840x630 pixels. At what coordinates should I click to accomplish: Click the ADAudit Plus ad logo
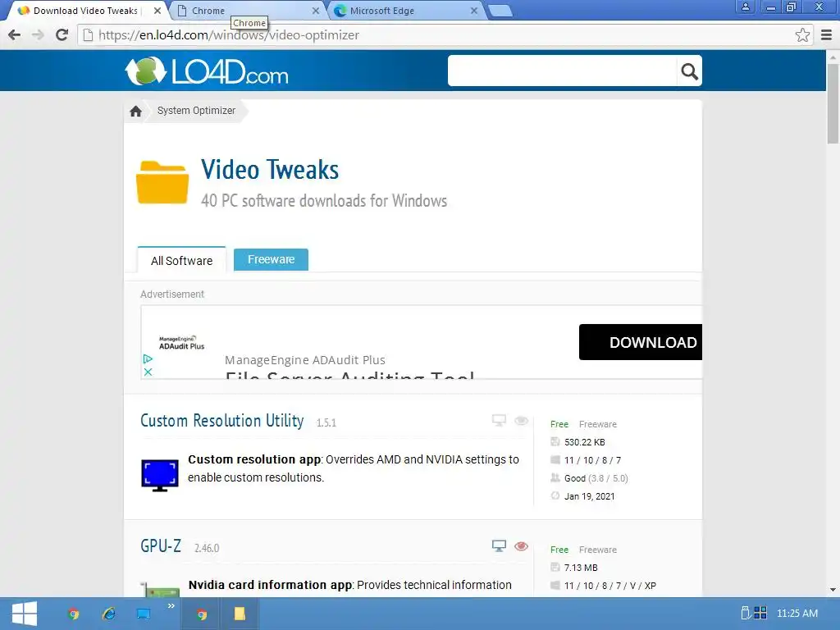tap(181, 343)
